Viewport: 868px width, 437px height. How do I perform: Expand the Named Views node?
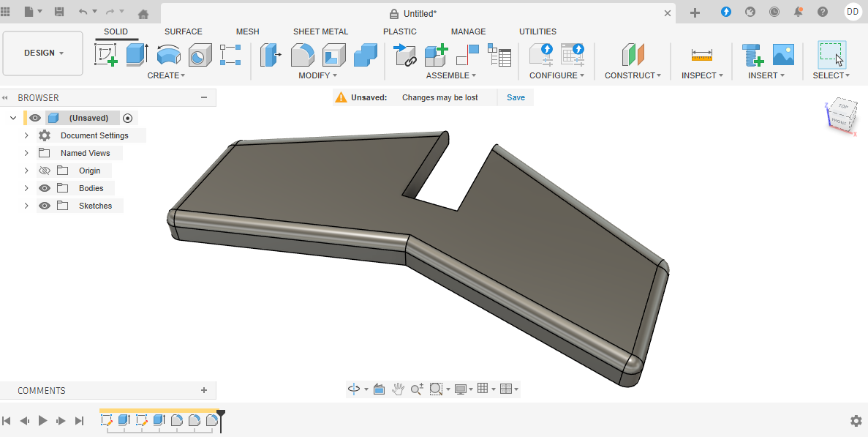coord(26,153)
